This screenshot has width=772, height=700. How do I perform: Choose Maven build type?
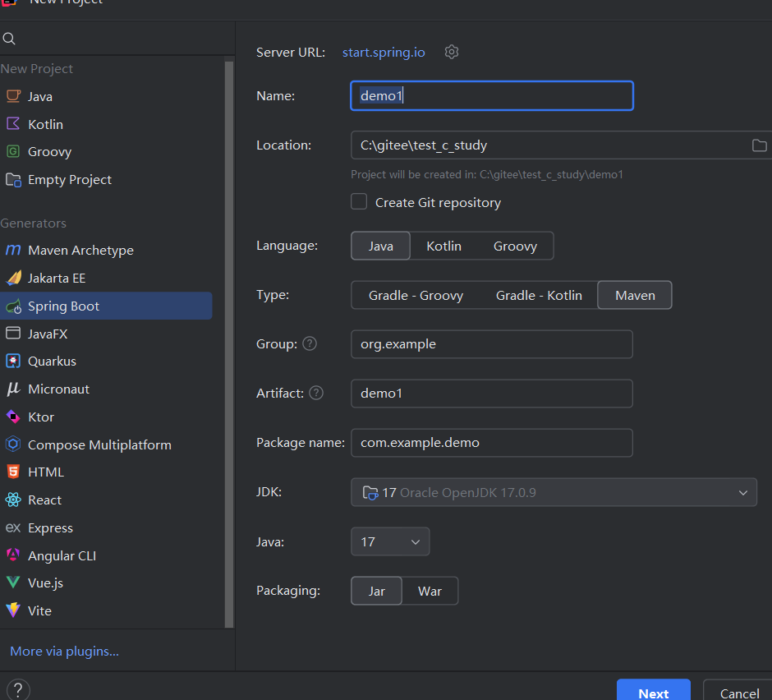click(x=635, y=295)
